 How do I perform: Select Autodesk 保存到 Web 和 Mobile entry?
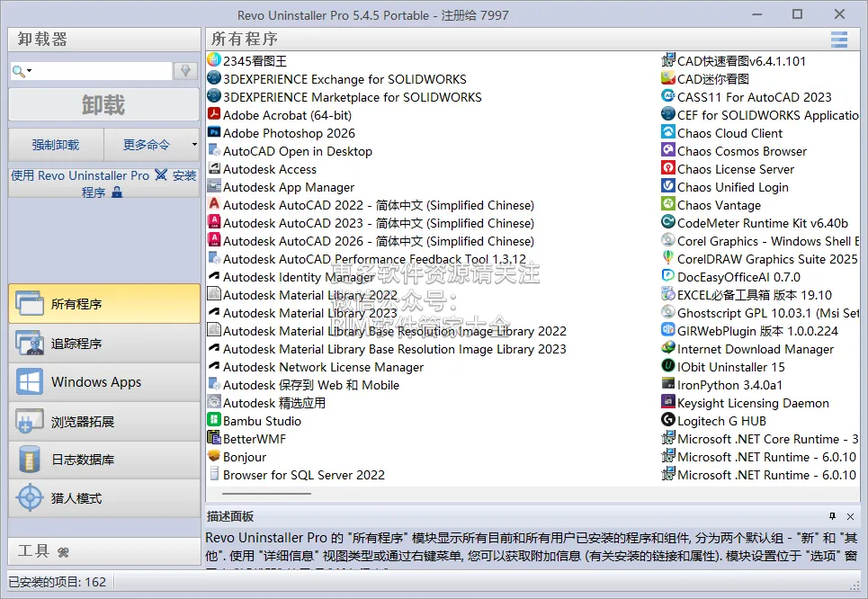click(x=303, y=384)
